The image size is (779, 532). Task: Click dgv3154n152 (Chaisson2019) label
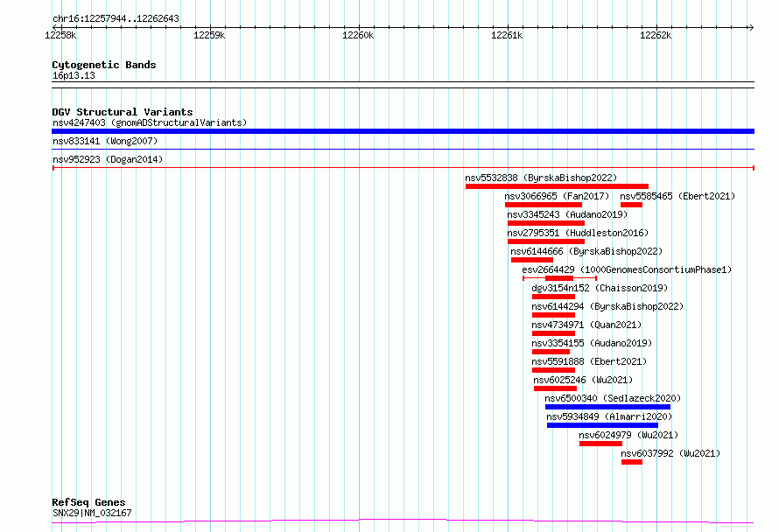click(x=600, y=288)
